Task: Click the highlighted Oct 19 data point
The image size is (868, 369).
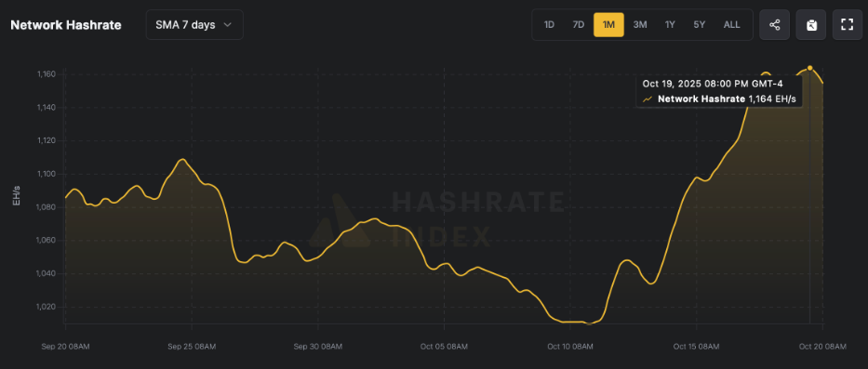Action: [810, 68]
